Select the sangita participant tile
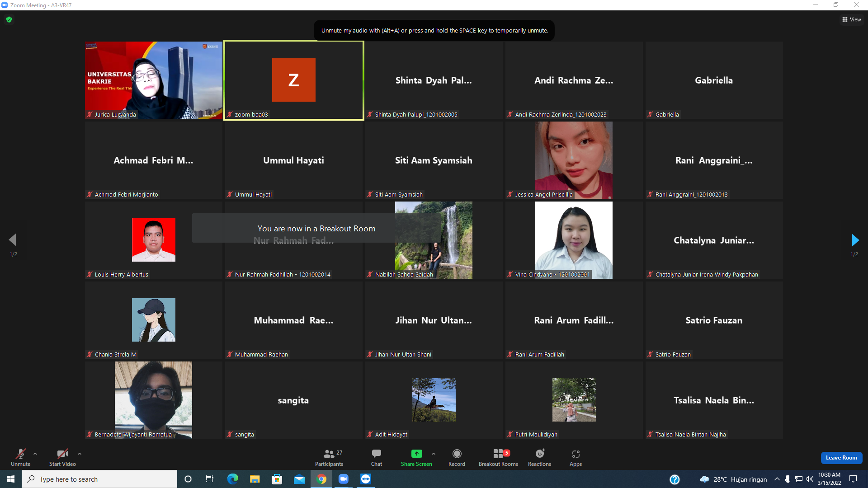Image resolution: width=868 pixels, height=488 pixels. 294,400
